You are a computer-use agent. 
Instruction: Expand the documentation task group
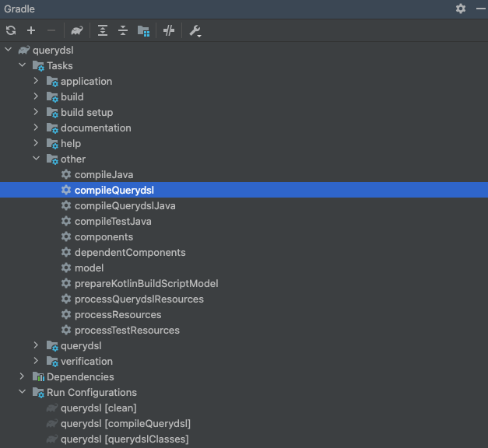(36, 128)
